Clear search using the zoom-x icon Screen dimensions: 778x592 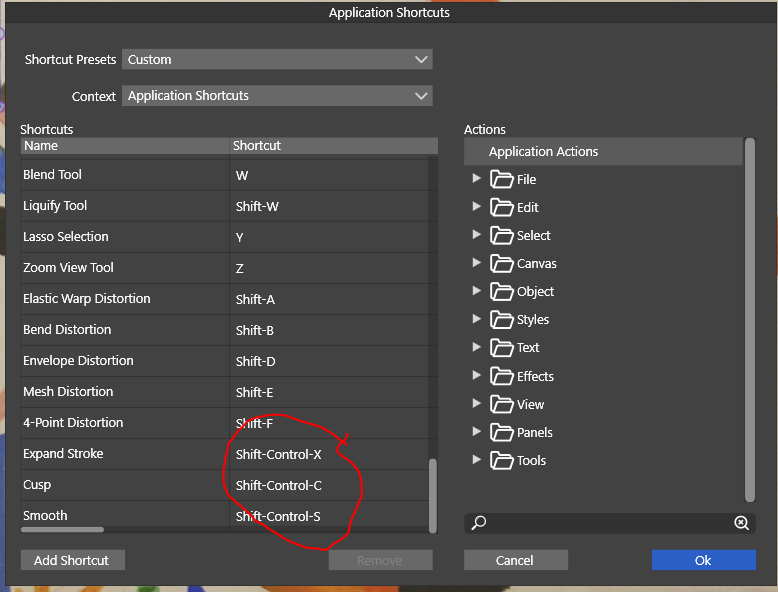(740, 523)
